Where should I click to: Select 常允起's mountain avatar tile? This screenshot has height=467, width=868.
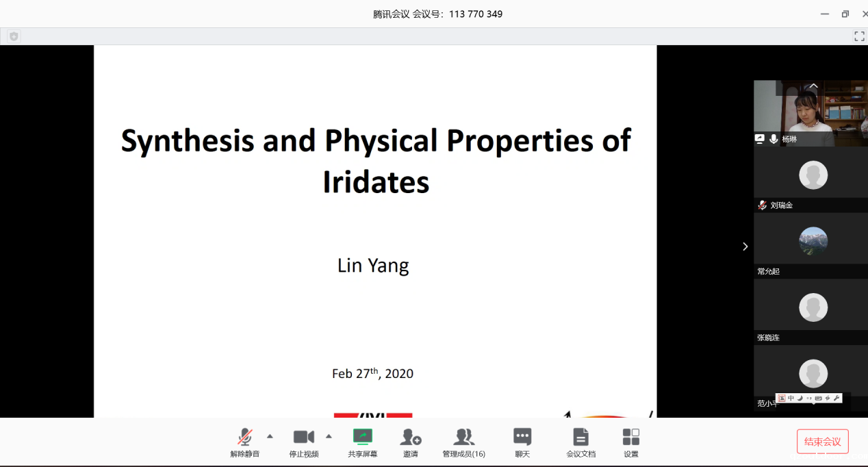[813, 241]
